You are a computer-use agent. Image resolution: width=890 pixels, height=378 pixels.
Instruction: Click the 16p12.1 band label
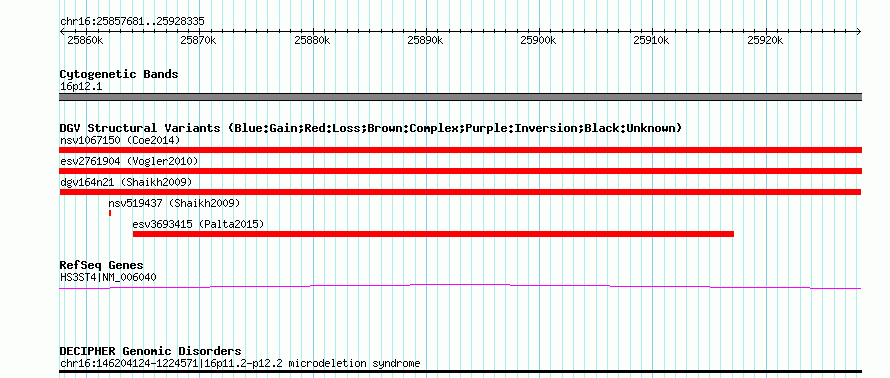pos(81,87)
